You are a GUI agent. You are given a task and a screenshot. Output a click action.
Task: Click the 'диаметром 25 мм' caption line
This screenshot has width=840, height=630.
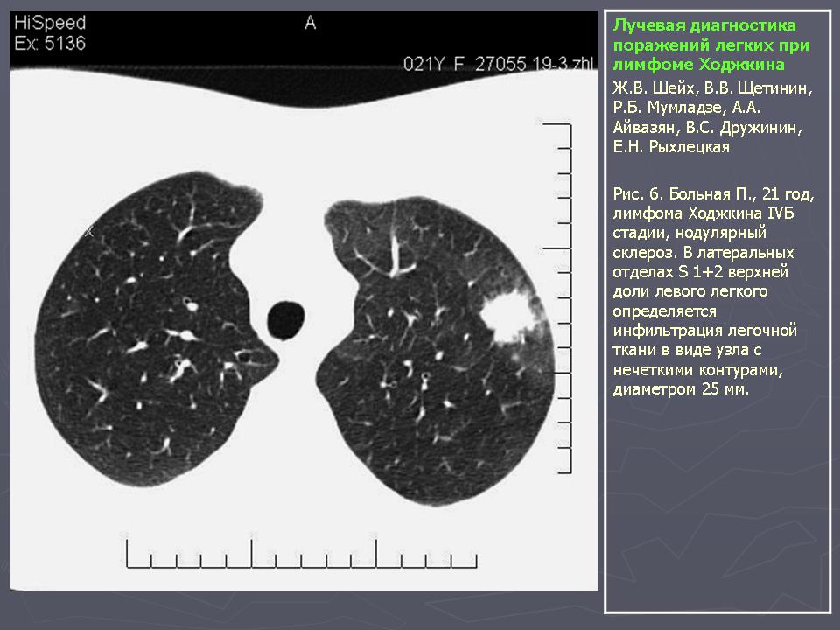pos(681,389)
